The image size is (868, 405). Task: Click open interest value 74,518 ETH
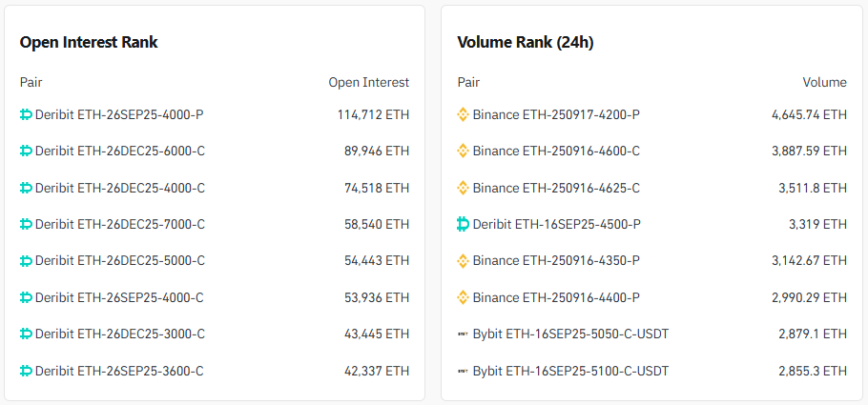click(377, 188)
